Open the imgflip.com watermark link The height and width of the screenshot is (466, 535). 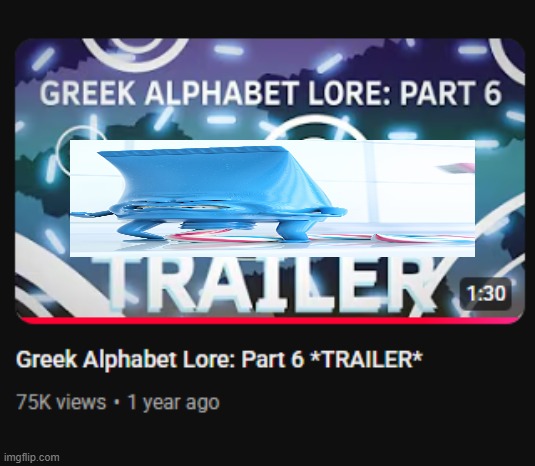point(31,457)
